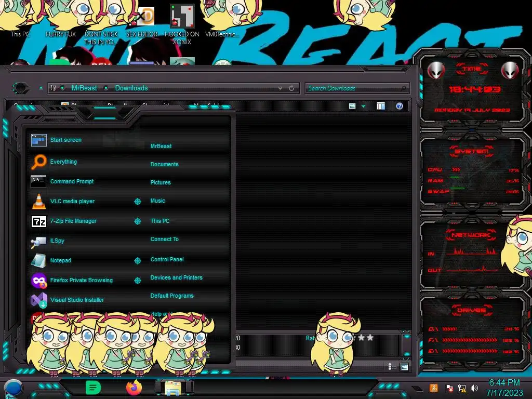
Task: Expand 7-Zip File Manager jump list
Action: pyautogui.click(x=137, y=221)
